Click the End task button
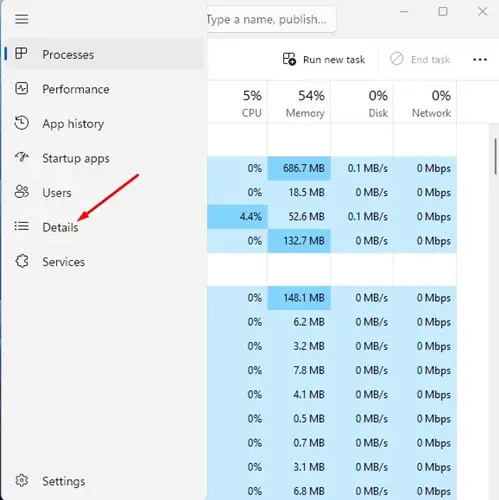Screen dimensions: 499x500 (x=420, y=60)
